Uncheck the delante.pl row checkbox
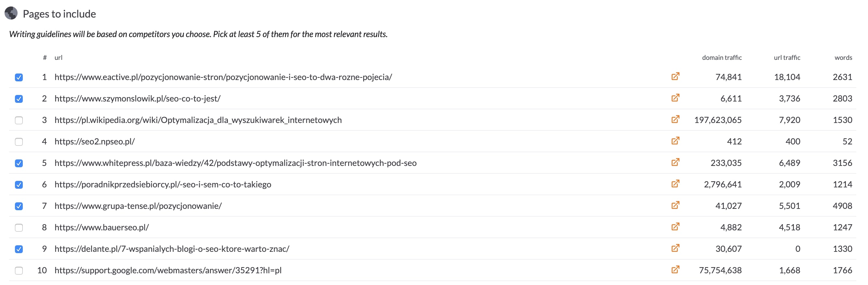Viewport: 868px width, 285px height. pyautogui.click(x=19, y=249)
